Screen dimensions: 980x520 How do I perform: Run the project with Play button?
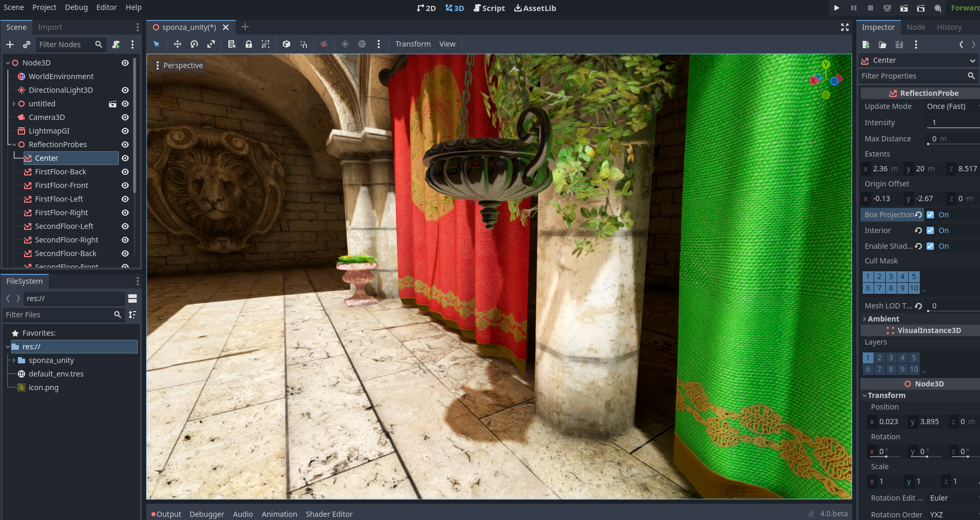point(836,8)
